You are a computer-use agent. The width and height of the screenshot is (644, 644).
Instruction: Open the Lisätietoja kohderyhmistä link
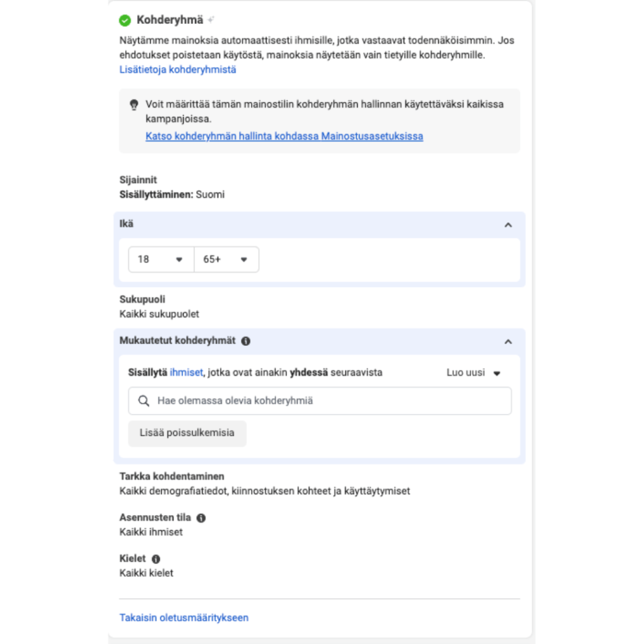coord(178,70)
